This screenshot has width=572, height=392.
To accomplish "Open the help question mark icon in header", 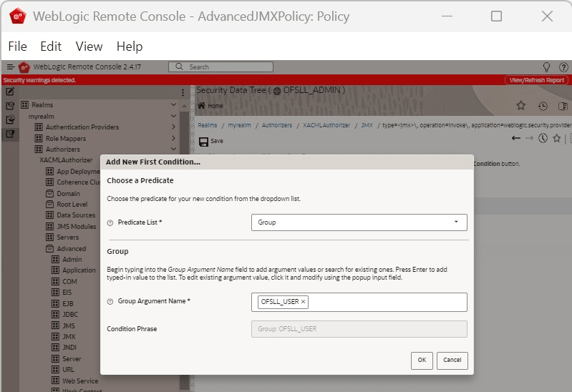I will tap(563, 67).
